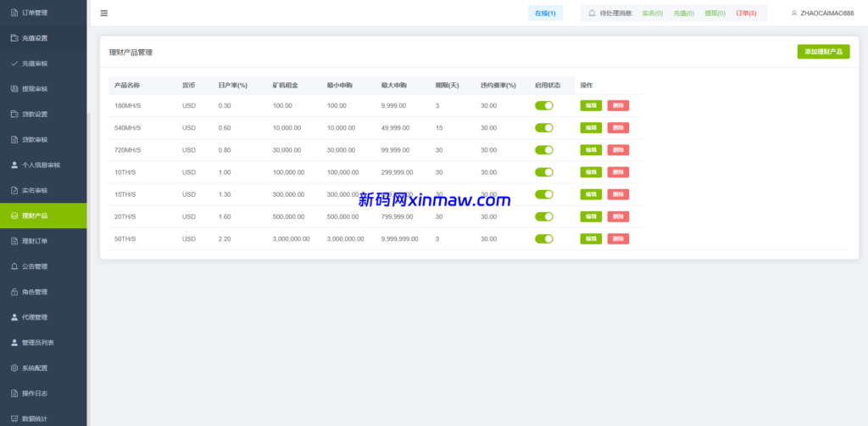Select 公告管理 in the sidebar

(43, 266)
